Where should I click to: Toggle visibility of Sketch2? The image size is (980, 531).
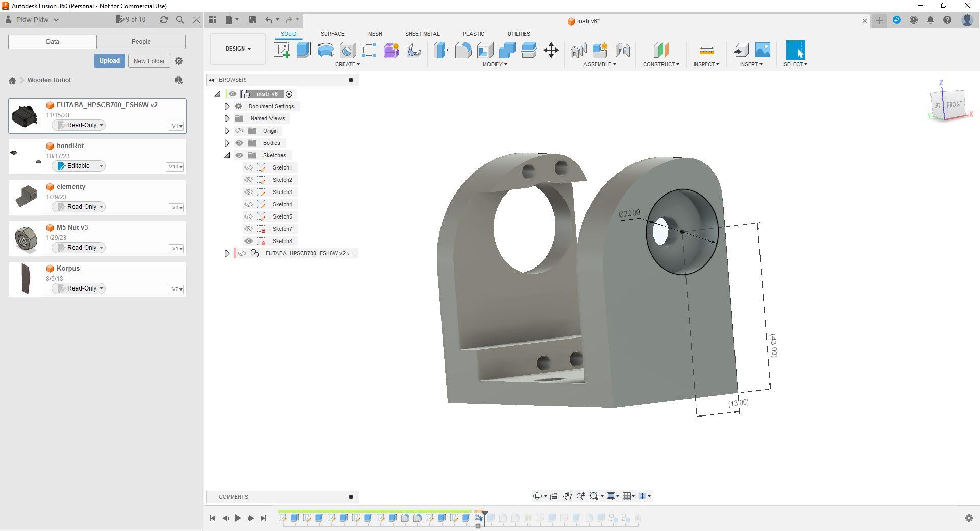(249, 180)
